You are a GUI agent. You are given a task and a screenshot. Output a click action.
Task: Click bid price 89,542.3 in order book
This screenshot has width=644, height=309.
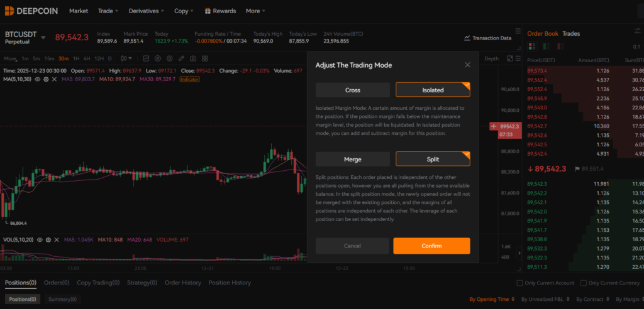coord(537,184)
